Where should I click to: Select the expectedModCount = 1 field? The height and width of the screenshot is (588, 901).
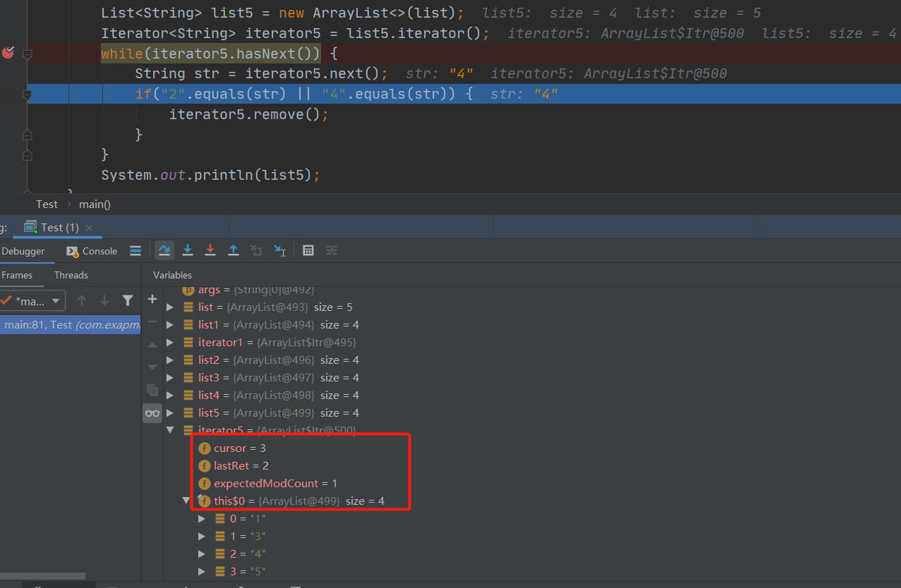pyautogui.click(x=268, y=483)
